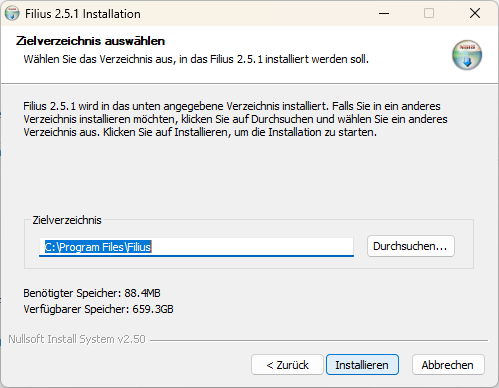Go back with the < Zurück button

tap(287, 365)
